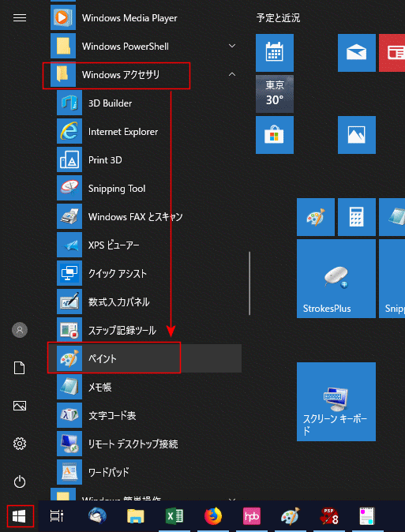405x532 pixels.
Task: Open the small Paint tile
Action: 316,217
